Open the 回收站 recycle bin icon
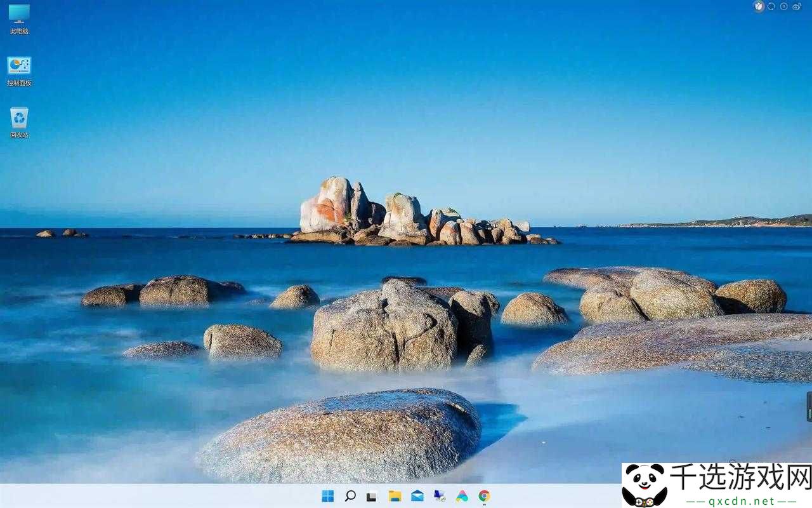Image resolution: width=812 pixels, height=508 pixels. [x=19, y=117]
